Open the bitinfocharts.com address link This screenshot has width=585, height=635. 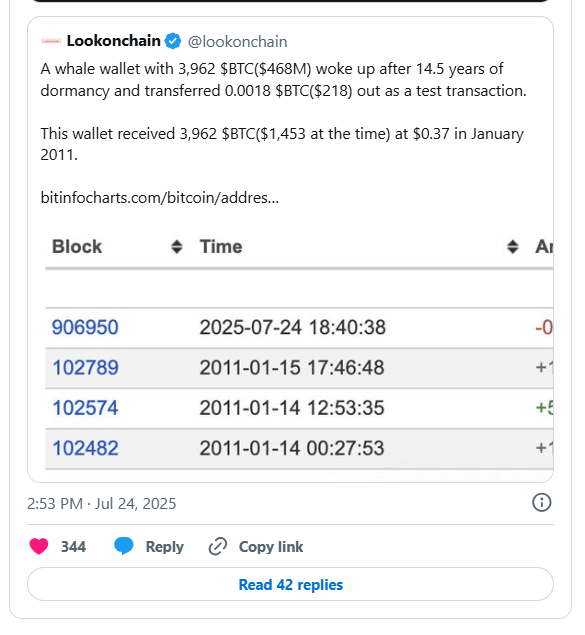[160, 198]
